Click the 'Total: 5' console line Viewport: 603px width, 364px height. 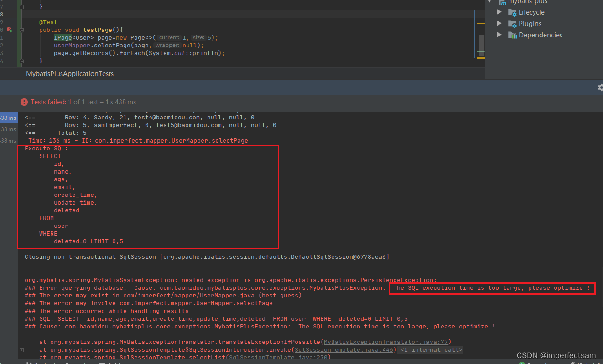[x=56, y=133]
